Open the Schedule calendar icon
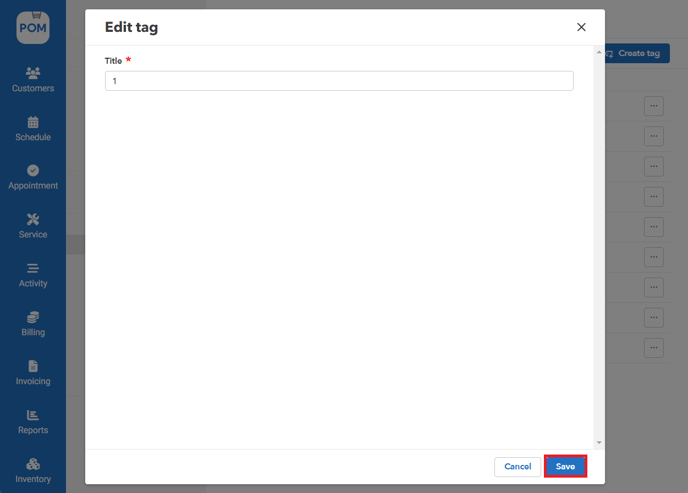This screenshot has height=493, width=688. point(33,121)
